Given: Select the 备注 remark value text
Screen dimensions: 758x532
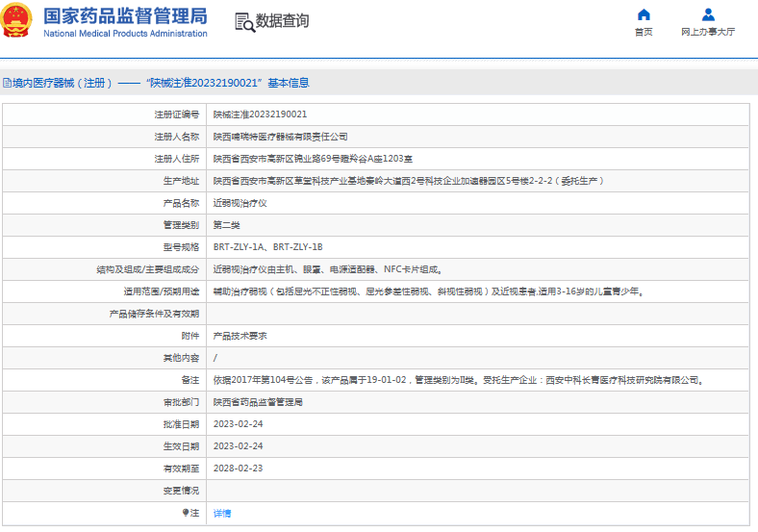Looking at the screenshot, I should coord(458,380).
